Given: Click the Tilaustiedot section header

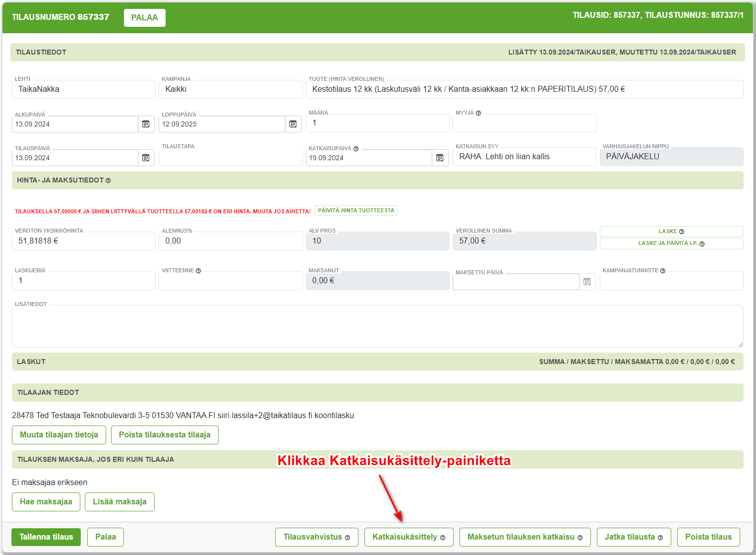Looking at the screenshot, I should tap(378, 52).
